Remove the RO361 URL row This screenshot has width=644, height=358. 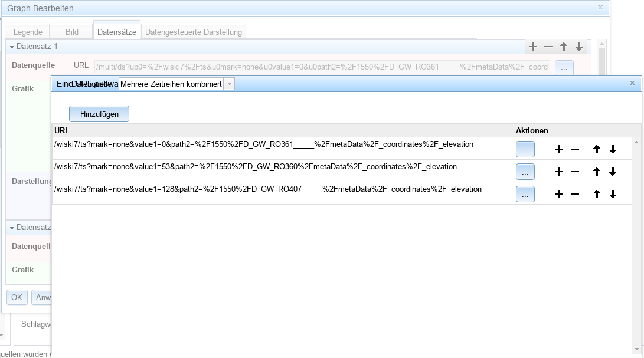[x=575, y=150]
